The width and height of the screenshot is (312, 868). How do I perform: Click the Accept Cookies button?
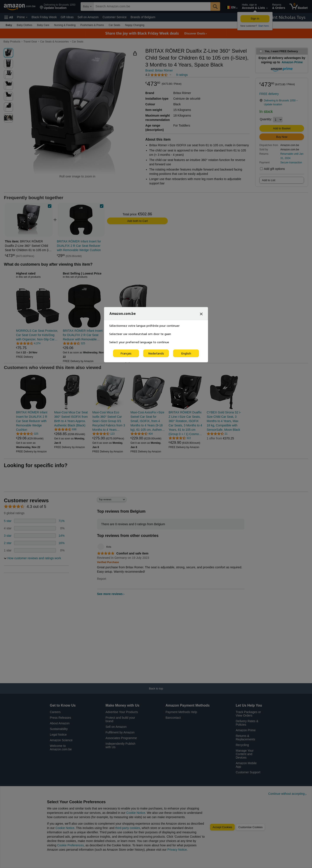pos(222,827)
